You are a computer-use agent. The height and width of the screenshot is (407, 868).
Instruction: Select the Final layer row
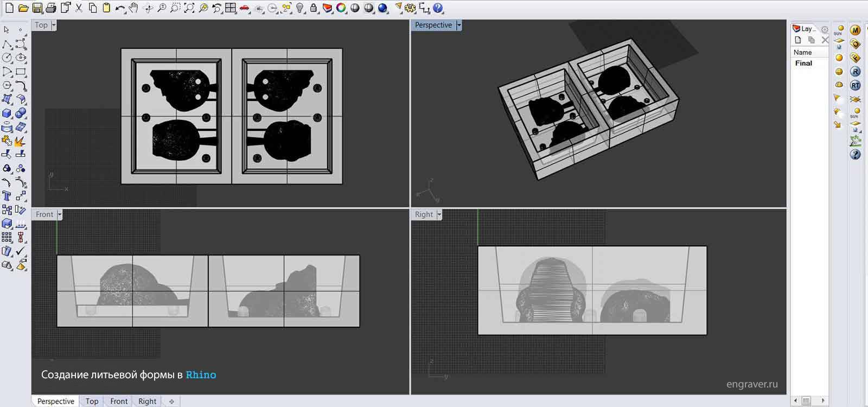pyautogui.click(x=809, y=63)
